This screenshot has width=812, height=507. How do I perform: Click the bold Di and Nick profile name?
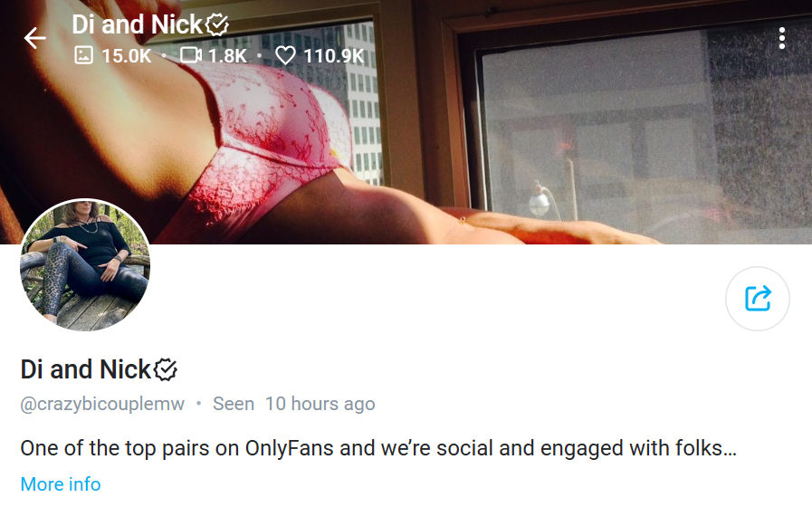[x=85, y=369]
